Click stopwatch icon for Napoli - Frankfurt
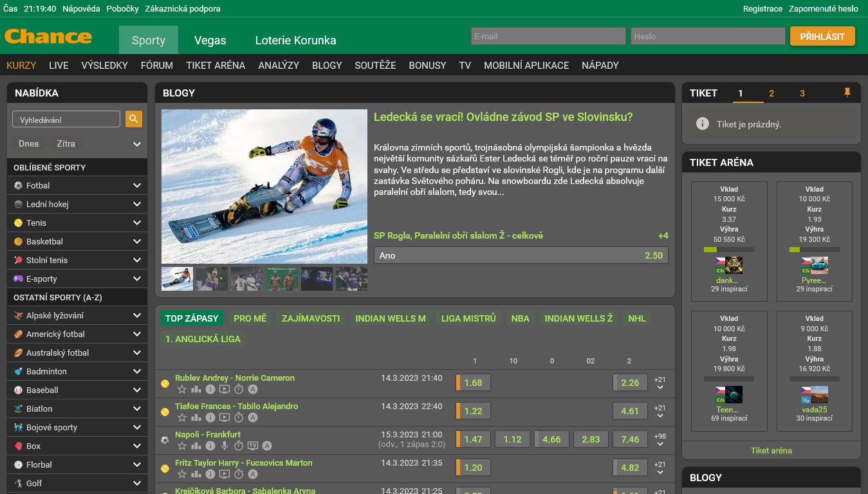 (x=239, y=446)
